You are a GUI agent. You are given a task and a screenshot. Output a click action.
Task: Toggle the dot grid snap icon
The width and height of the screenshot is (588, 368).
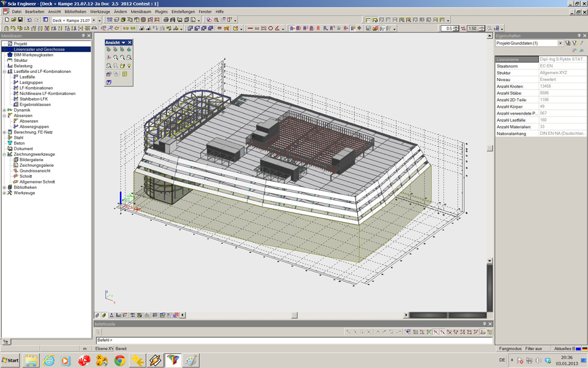[415, 332]
